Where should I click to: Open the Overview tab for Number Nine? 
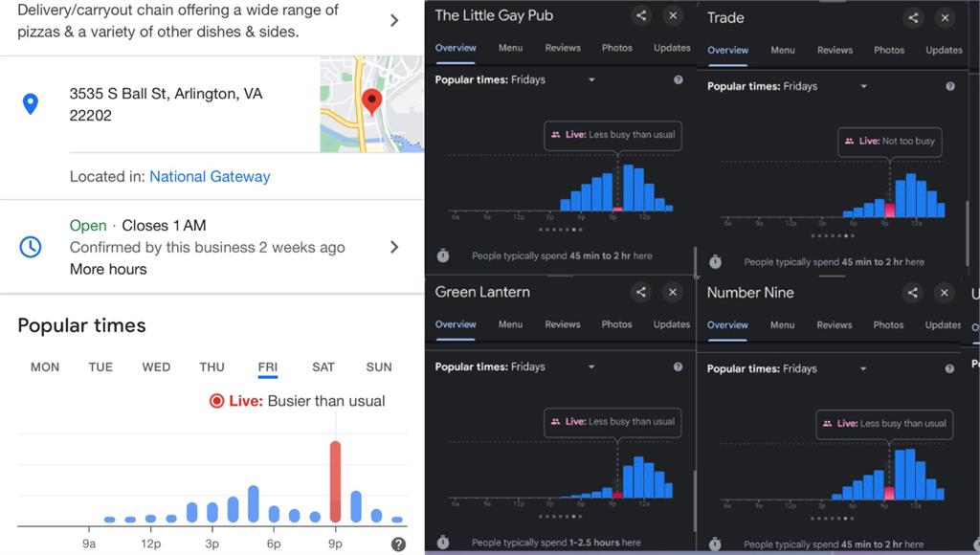(727, 325)
